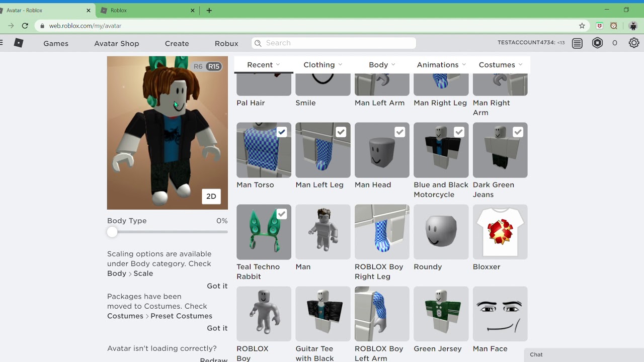Open the Create page
Image resolution: width=644 pixels, height=362 pixels.
pyautogui.click(x=177, y=44)
